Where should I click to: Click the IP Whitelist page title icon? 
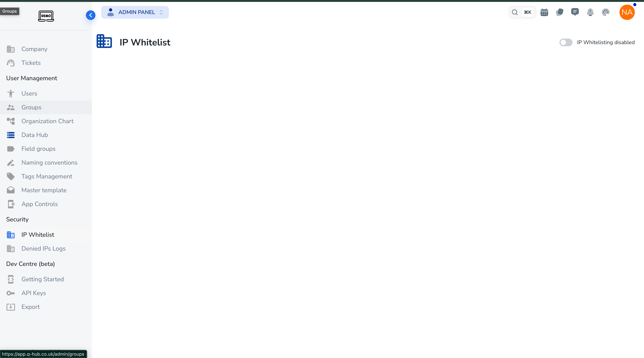click(x=104, y=41)
